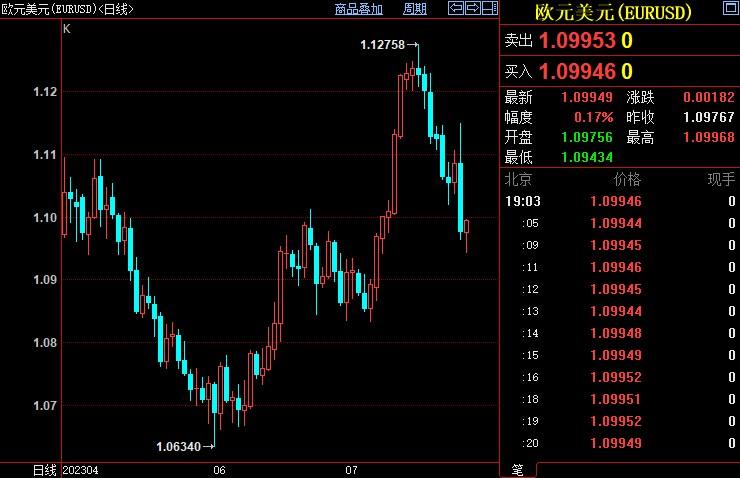Open the 商品叠加 overlay link
The width and height of the screenshot is (740, 478).
(x=359, y=9)
